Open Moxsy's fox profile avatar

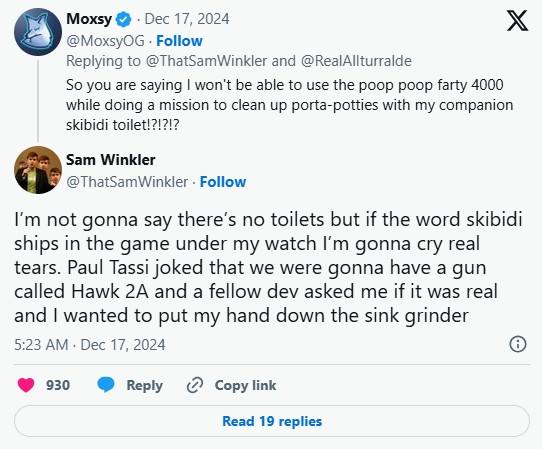coord(38,32)
